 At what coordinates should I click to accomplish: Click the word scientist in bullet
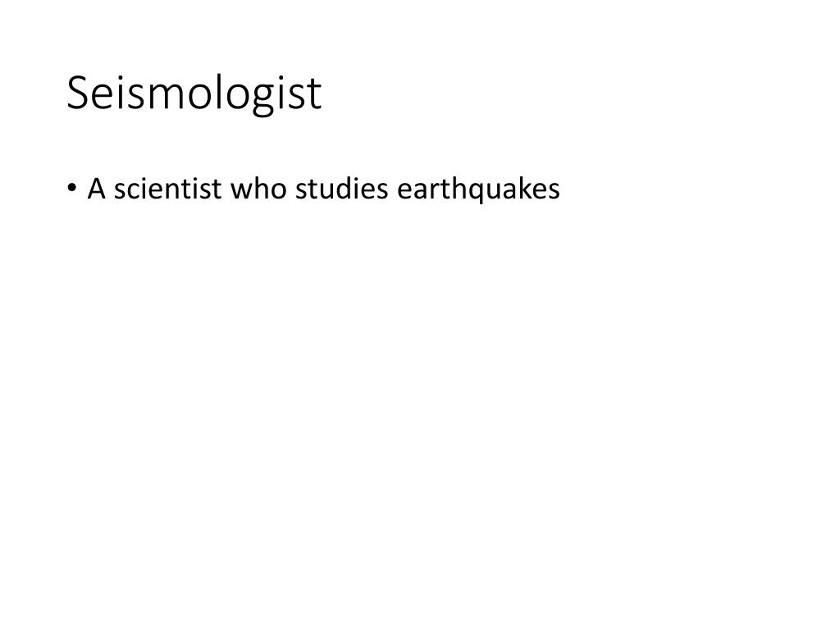tap(167, 189)
